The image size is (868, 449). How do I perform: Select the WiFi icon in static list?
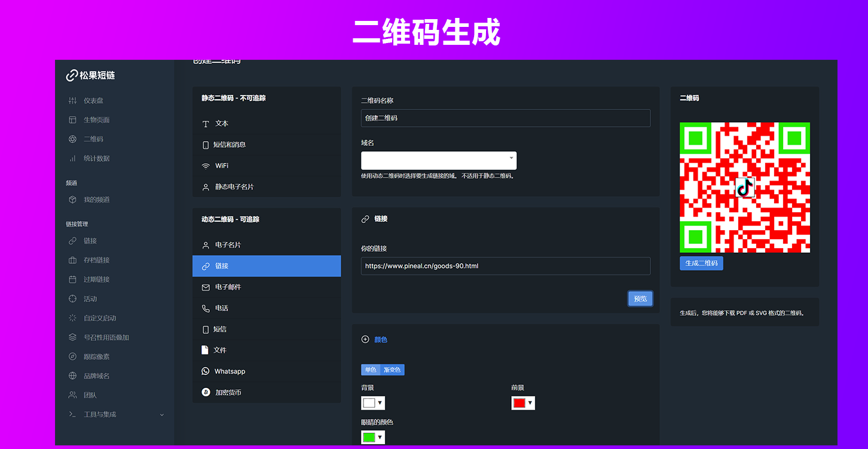pyautogui.click(x=206, y=166)
